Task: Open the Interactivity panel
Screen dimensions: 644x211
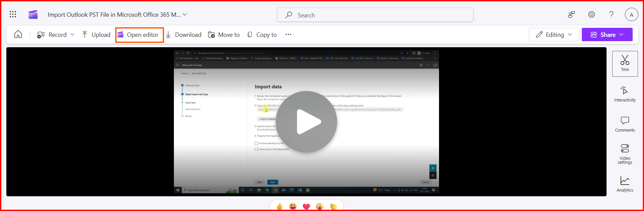Action: 625,94
